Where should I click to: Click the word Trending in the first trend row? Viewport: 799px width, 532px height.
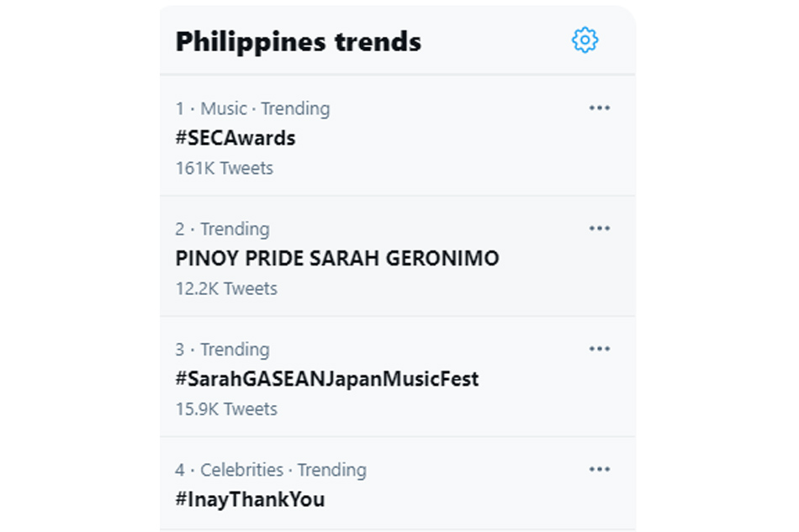pyautogui.click(x=295, y=109)
